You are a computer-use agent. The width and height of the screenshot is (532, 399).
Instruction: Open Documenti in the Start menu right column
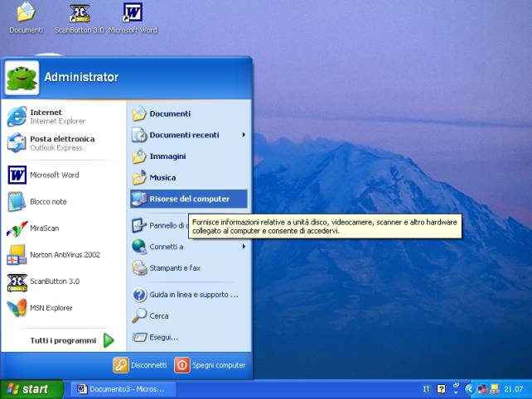189,114
